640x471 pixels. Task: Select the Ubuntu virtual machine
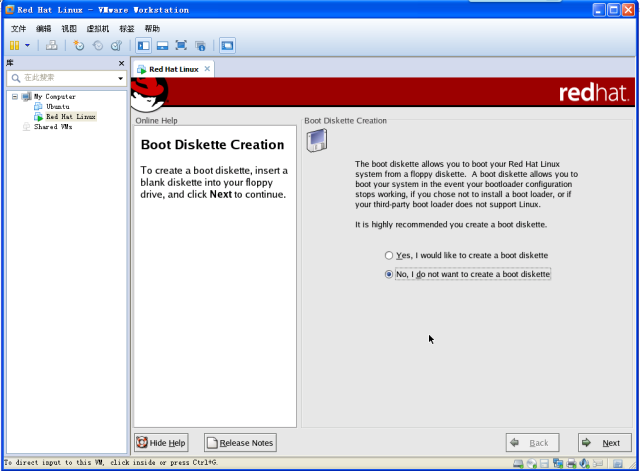point(58,107)
